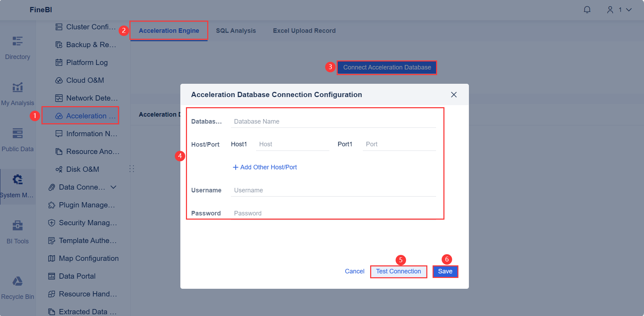
Task: Open the user account dropdown
Action: pos(619,10)
